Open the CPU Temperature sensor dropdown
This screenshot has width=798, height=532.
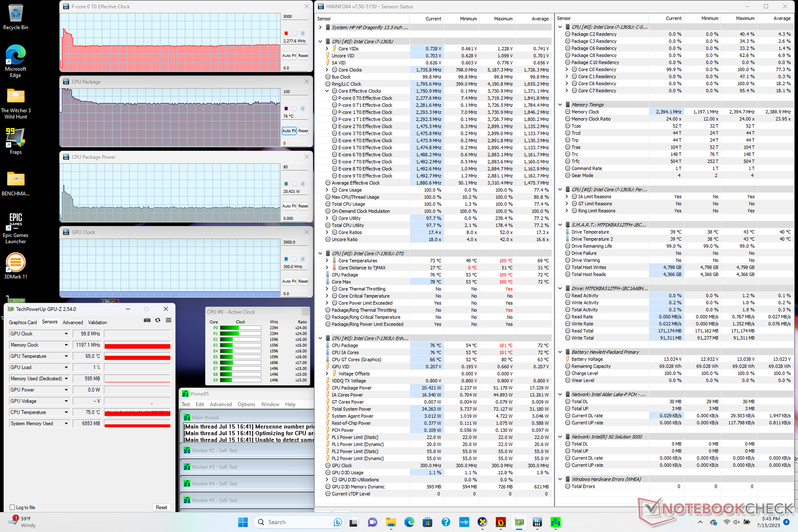[66, 412]
